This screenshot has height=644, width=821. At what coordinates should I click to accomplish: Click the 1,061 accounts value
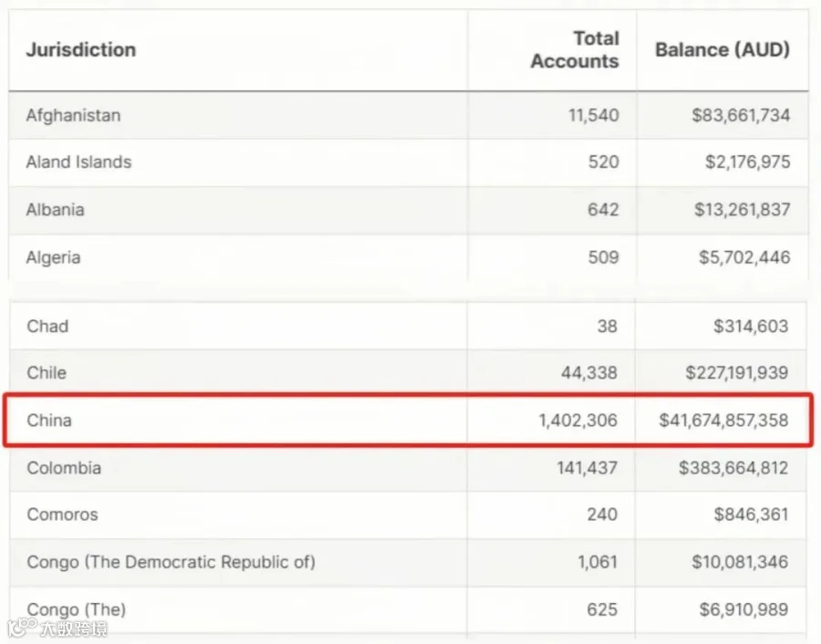click(x=598, y=562)
